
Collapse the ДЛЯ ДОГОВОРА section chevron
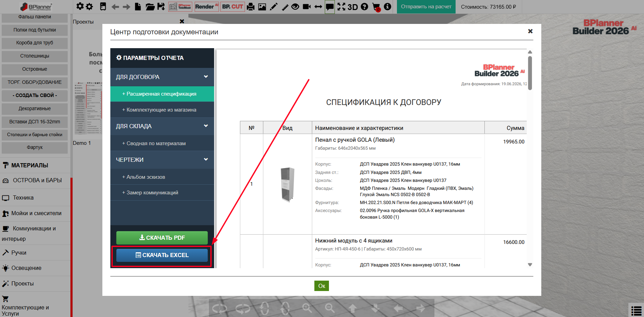pyautogui.click(x=206, y=77)
